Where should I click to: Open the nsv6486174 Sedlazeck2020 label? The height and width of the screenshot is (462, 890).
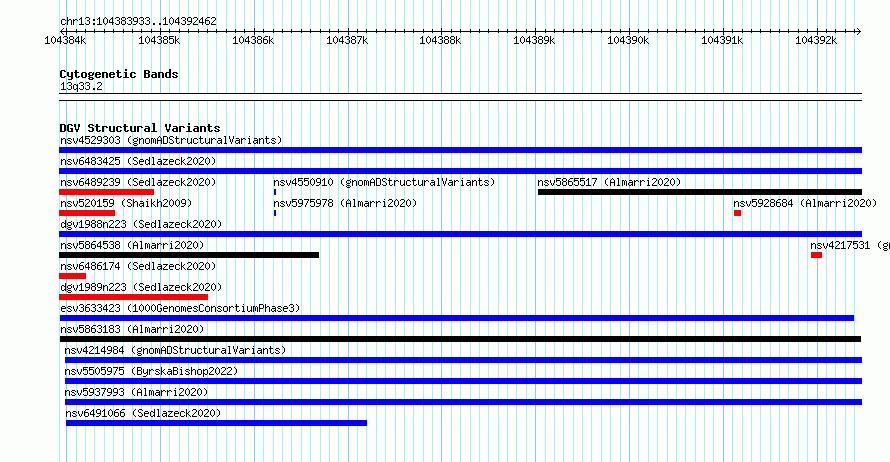coord(138,266)
